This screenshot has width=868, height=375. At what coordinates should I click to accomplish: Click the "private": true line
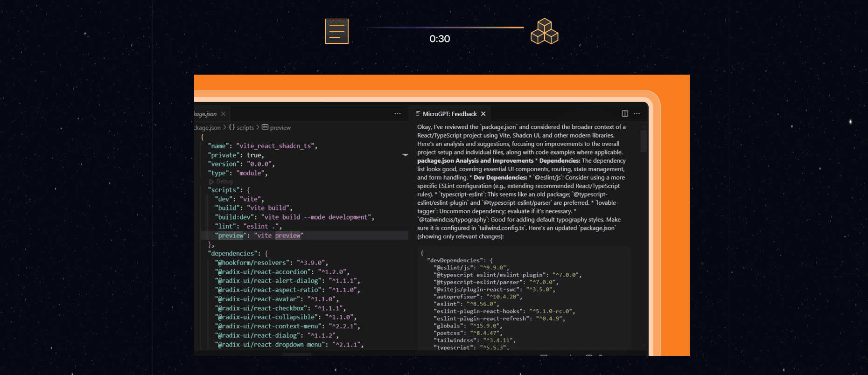[x=236, y=155]
